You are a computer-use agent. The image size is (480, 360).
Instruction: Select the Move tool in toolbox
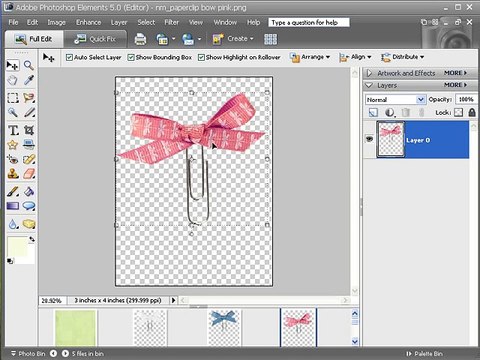click(13, 65)
